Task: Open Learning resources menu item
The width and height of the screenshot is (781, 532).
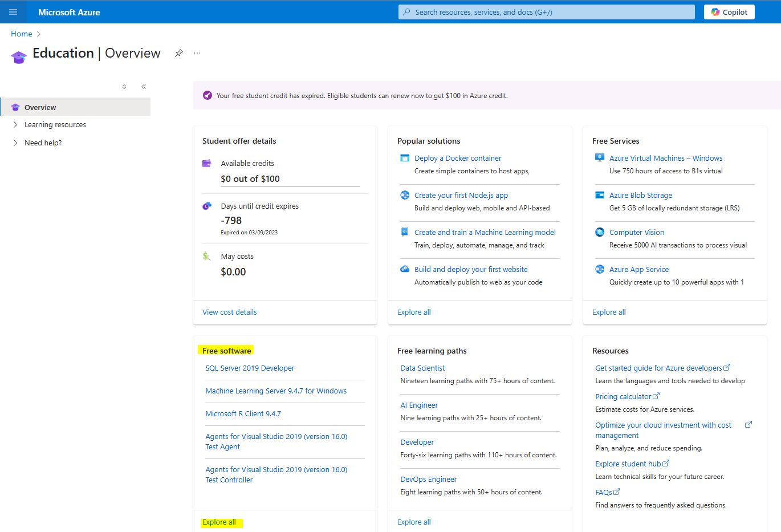Action: (x=55, y=124)
